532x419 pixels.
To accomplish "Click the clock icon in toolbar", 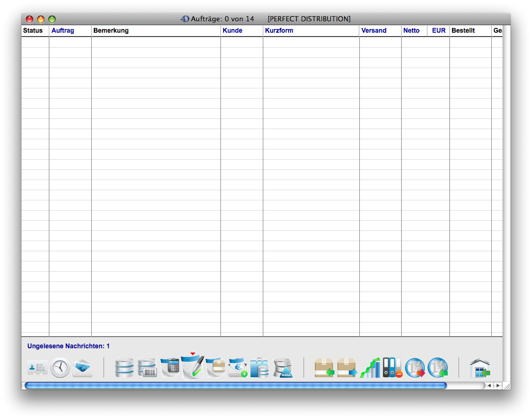I will point(60,368).
